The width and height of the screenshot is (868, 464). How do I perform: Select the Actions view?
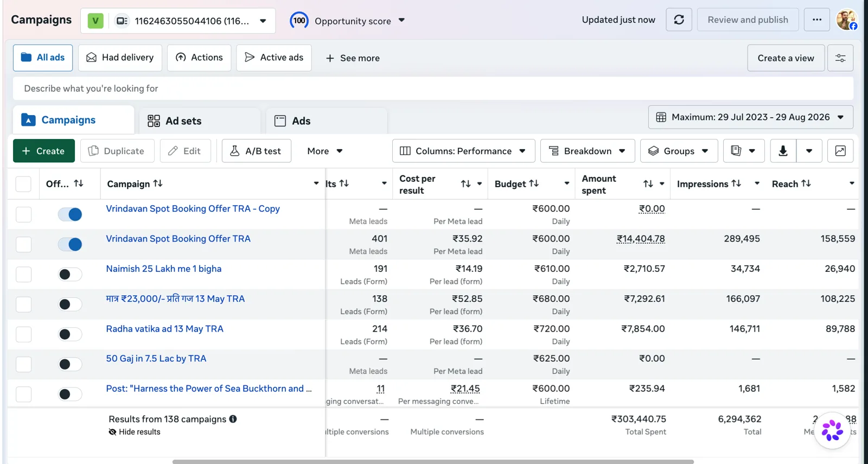[x=199, y=58]
